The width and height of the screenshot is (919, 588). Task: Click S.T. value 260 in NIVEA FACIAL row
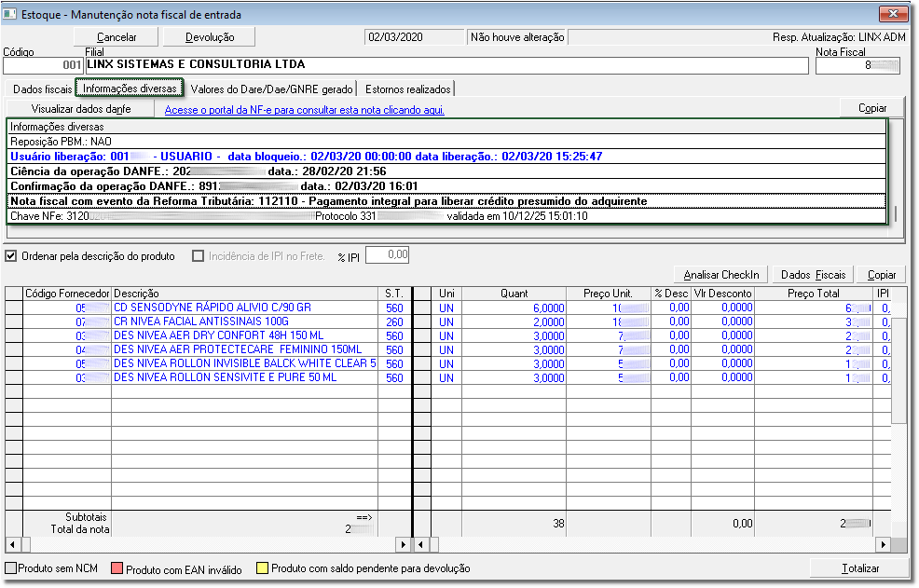click(394, 321)
